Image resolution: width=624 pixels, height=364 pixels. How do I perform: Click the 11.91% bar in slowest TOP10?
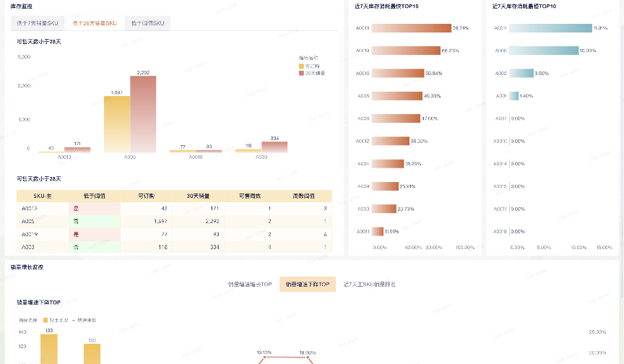pos(551,28)
